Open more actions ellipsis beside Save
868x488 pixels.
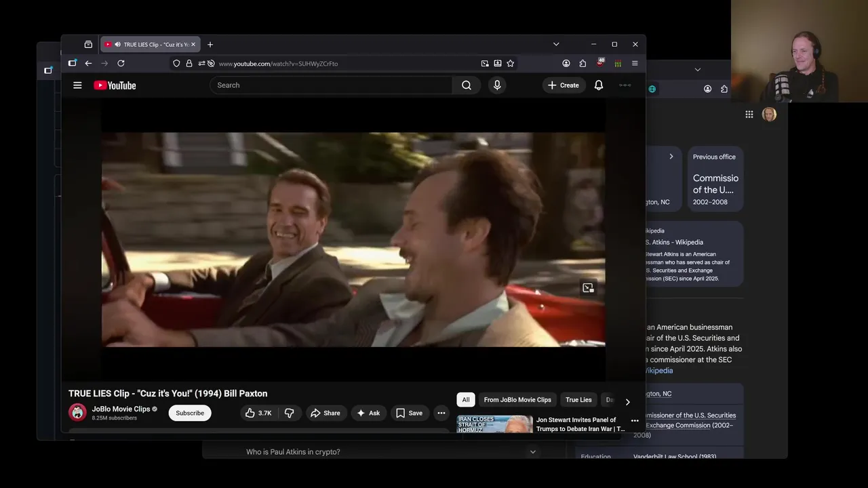[441, 413]
